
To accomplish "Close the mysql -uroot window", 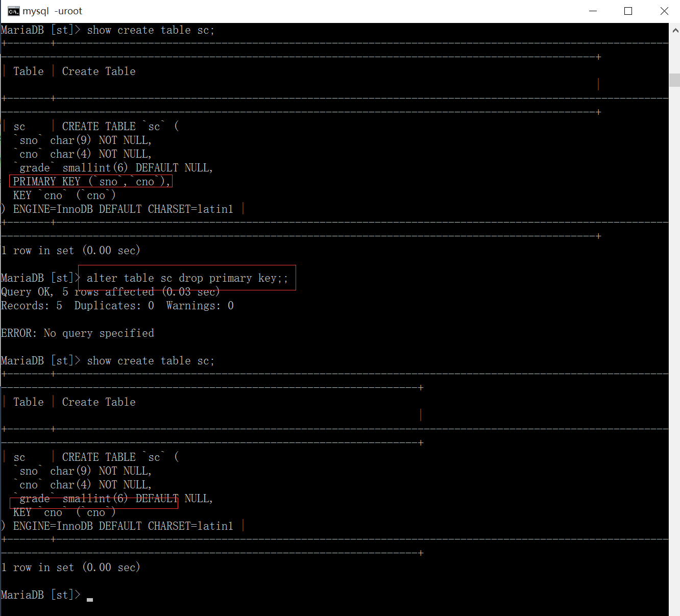I will coord(664,11).
